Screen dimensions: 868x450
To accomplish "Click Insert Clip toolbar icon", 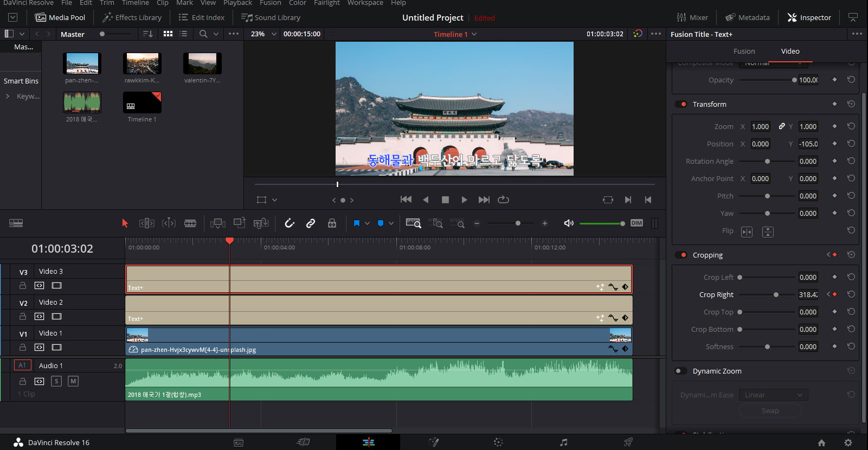I will 218,223.
